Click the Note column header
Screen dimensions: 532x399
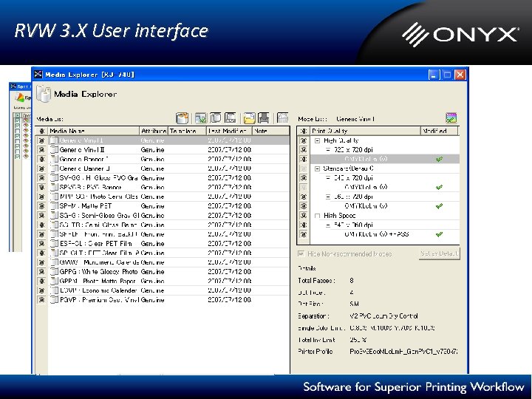pos(270,131)
